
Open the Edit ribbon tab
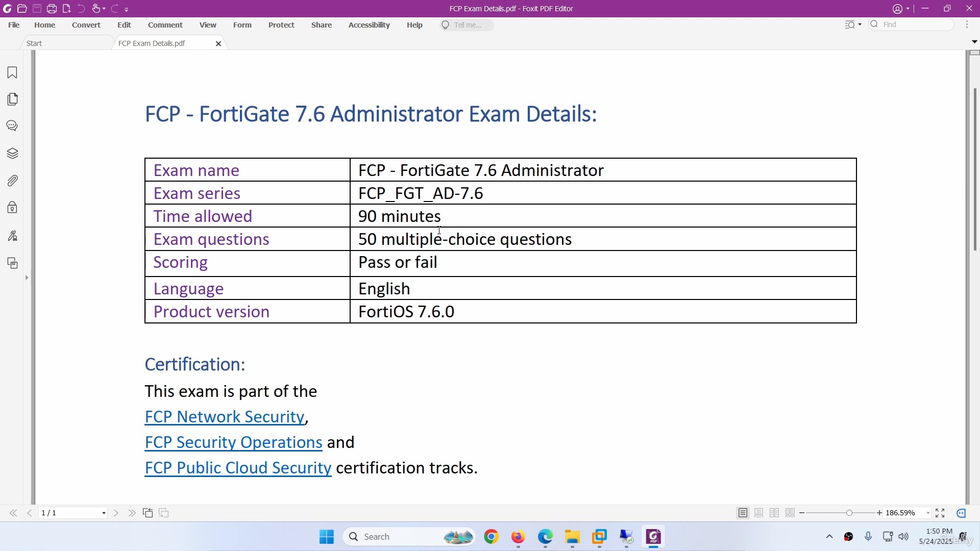point(124,25)
